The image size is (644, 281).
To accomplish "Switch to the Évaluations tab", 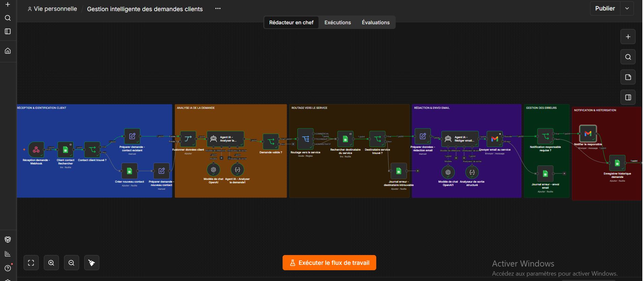I will 376,23.
